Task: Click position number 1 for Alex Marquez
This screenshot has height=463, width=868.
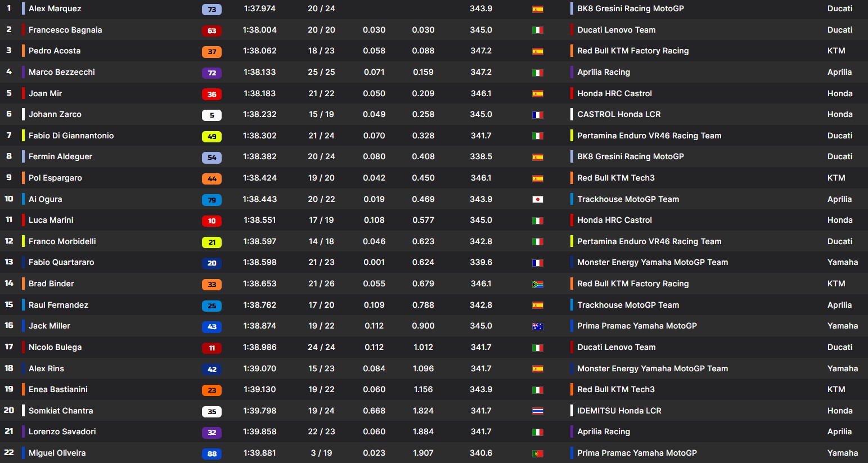Action: [8, 8]
